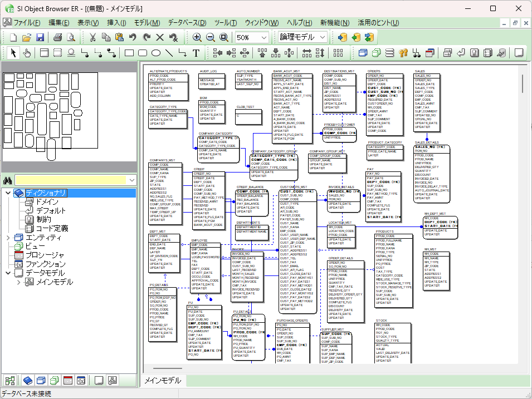This screenshot has height=399, width=532.
Task: Click the Print icon
Action: (x=58, y=37)
